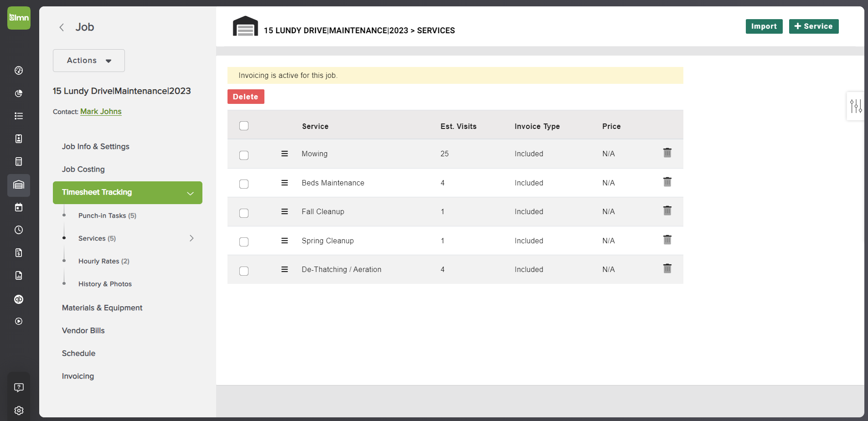Delete De-Thatching / Aeration with trash icon
The height and width of the screenshot is (421, 868).
click(x=667, y=268)
